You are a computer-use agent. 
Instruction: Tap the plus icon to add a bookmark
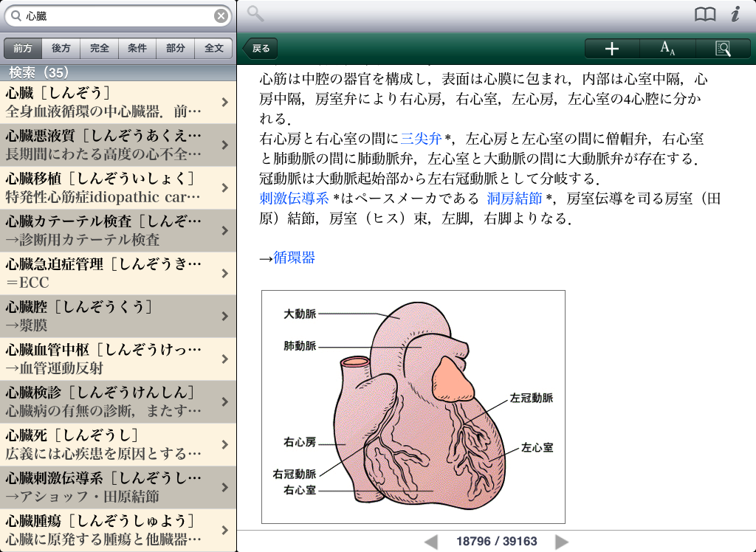point(611,49)
